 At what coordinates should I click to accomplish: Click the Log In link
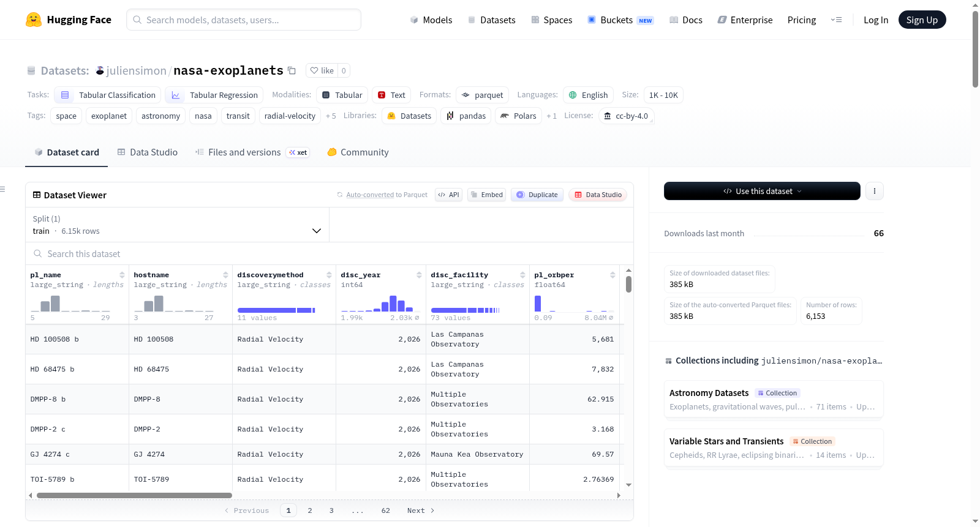(876, 20)
